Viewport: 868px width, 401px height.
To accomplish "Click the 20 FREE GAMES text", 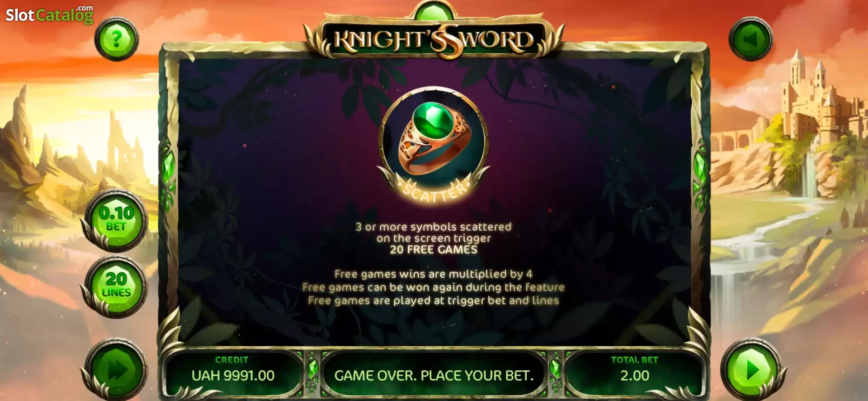I will tap(434, 250).
